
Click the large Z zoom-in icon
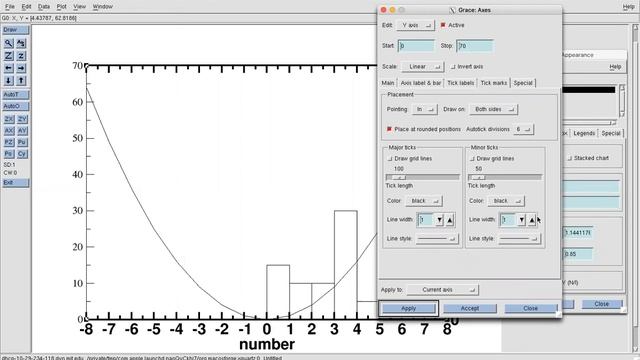coord(9,56)
